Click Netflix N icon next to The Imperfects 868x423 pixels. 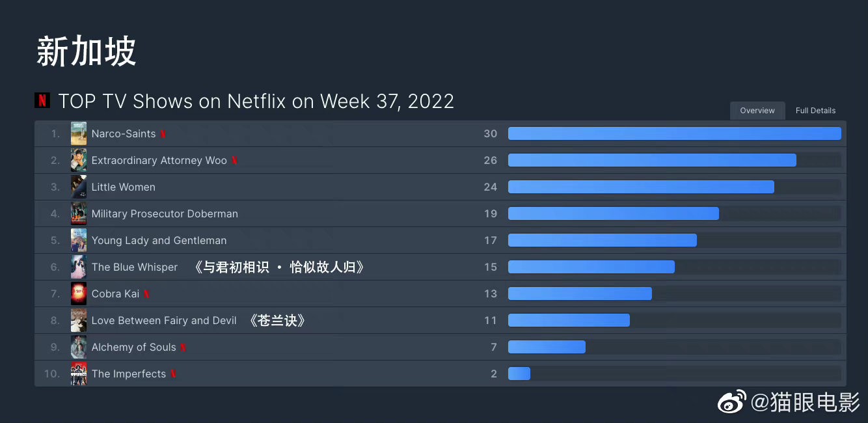174,374
